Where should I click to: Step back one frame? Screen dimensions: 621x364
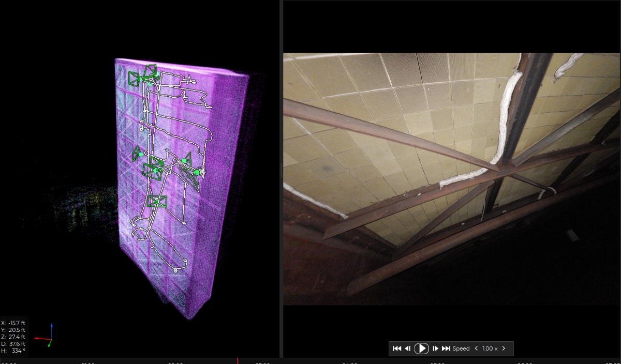(408, 348)
